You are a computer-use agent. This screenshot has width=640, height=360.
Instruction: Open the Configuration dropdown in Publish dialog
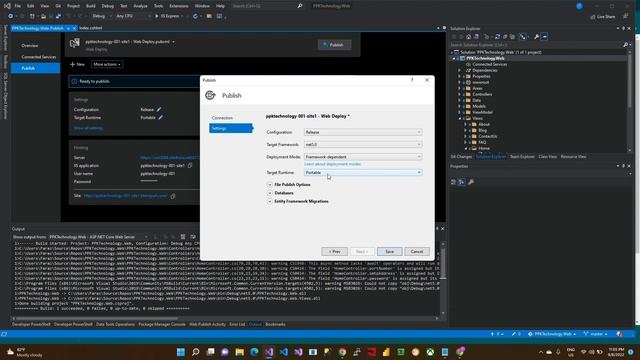tap(363, 132)
